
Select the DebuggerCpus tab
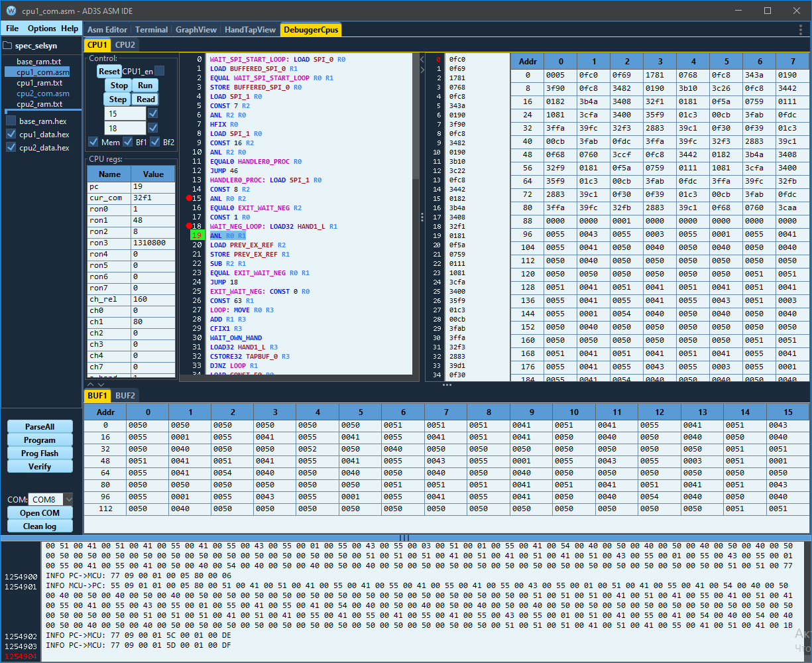311,30
